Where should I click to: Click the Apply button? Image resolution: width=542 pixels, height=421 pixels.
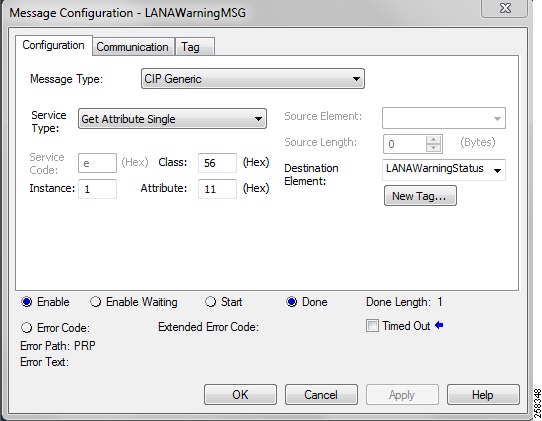402,394
